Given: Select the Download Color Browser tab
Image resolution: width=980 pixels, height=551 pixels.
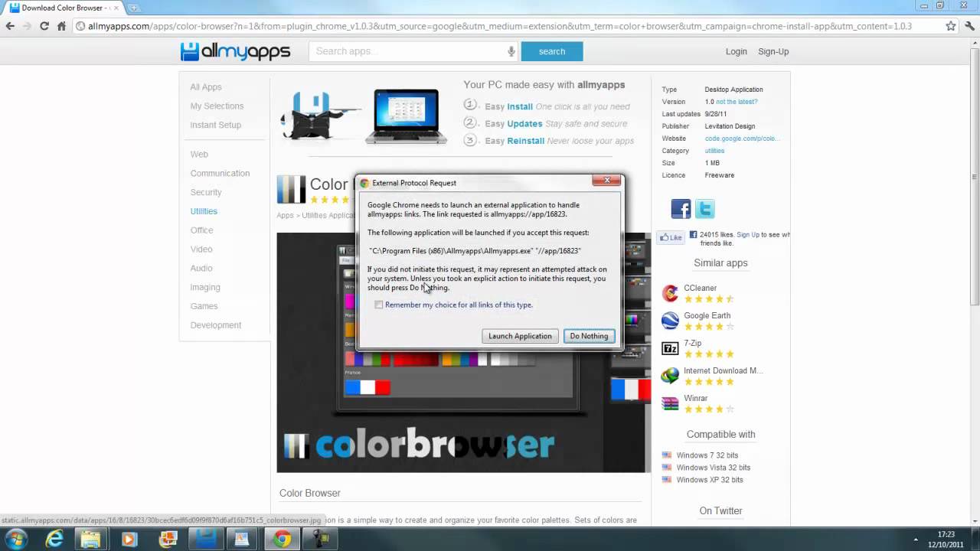Looking at the screenshot, I should pos(63,8).
